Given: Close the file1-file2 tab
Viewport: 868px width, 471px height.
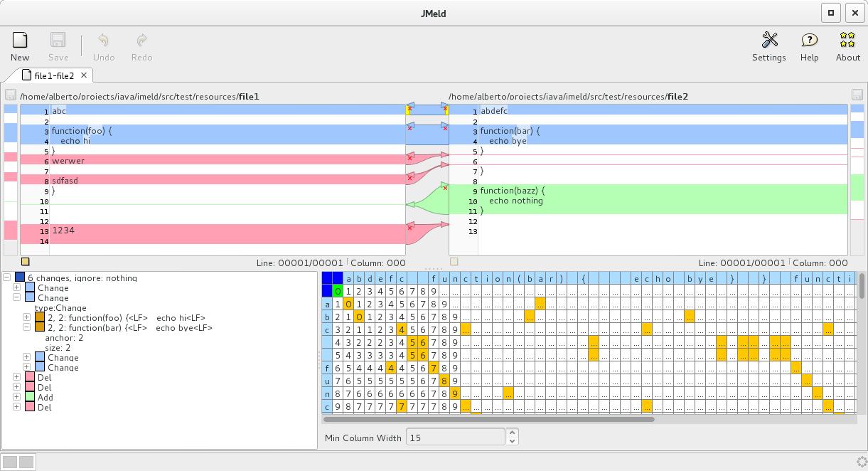Looking at the screenshot, I should (83, 75).
